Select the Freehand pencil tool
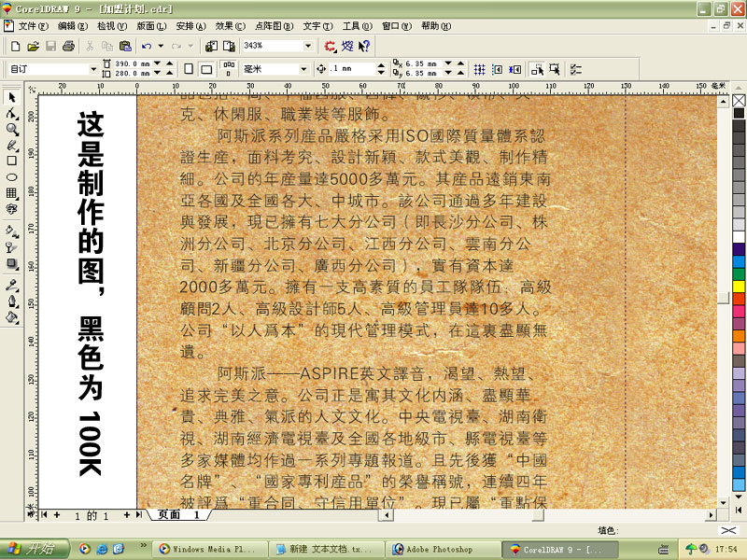 point(12,146)
